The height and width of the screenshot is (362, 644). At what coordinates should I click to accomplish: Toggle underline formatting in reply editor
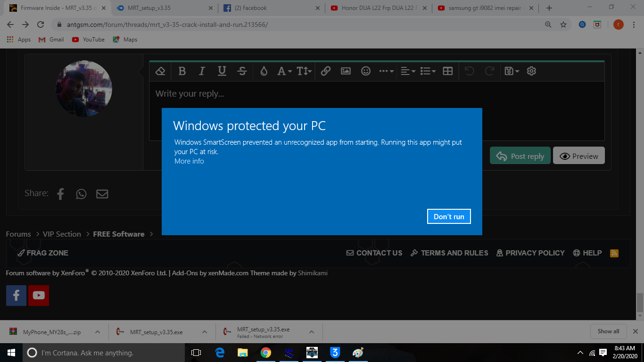pos(222,71)
